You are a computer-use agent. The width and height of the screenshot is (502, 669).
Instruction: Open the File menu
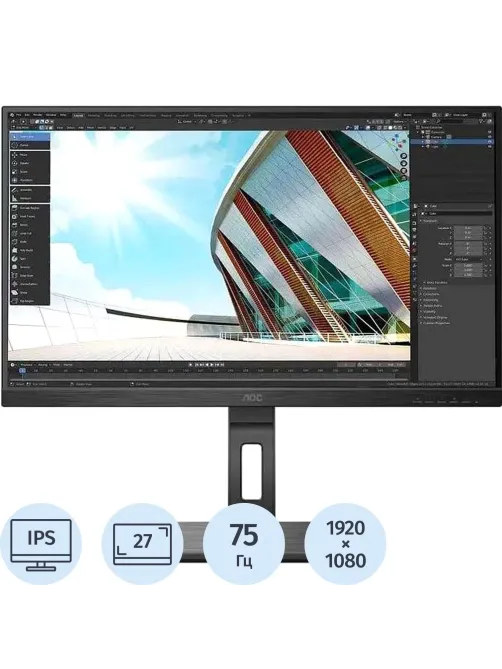18,115
